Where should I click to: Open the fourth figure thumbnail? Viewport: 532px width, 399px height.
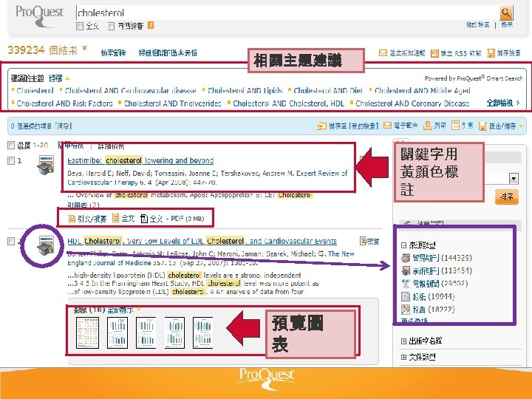tap(174, 332)
